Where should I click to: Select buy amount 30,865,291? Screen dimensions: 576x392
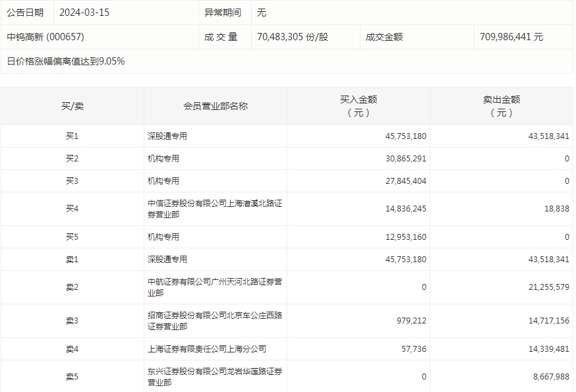(x=406, y=159)
